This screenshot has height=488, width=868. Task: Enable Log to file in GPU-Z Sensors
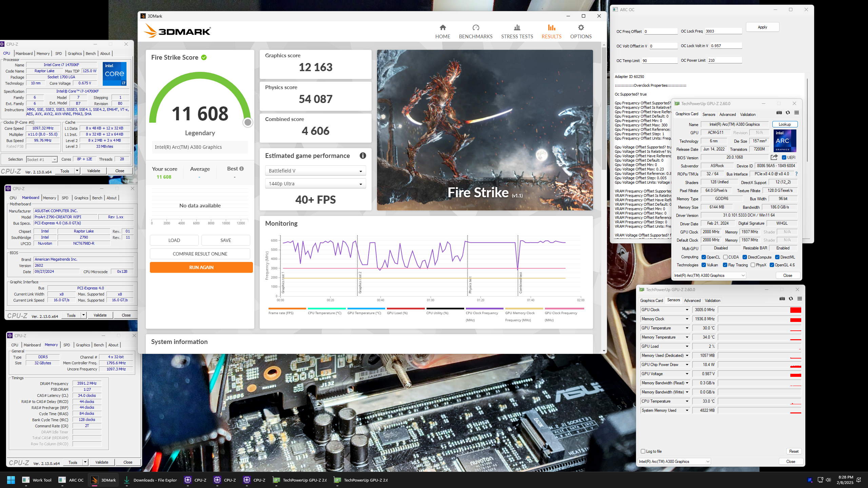point(643,451)
